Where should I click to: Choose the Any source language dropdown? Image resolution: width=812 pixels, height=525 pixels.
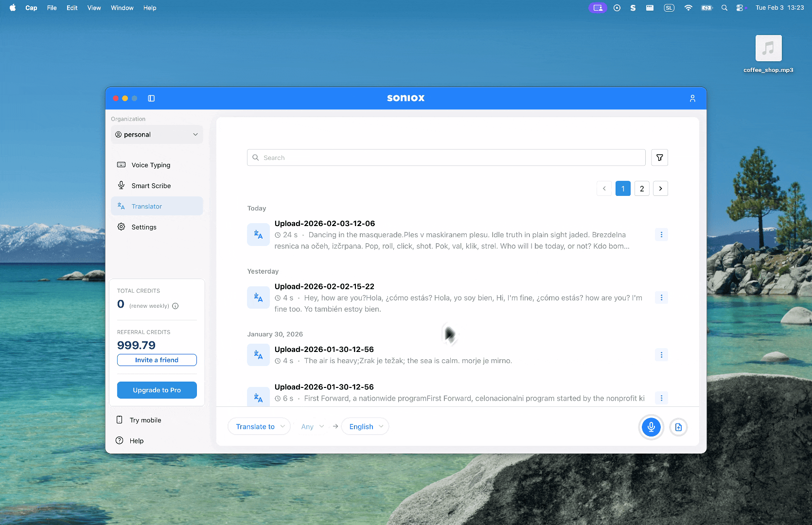[x=312, y=426]
